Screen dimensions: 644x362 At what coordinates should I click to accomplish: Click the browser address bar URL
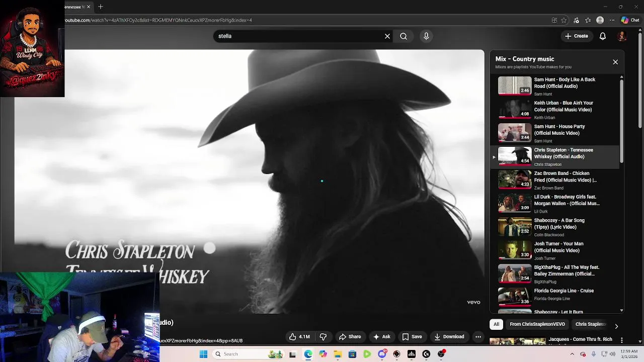pyautogui.click(x=158, y=20)
